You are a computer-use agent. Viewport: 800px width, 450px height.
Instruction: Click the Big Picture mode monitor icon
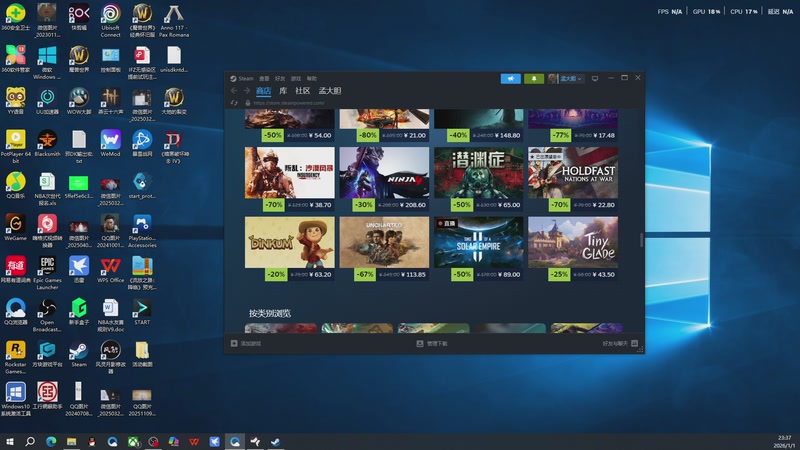point(595,79)
